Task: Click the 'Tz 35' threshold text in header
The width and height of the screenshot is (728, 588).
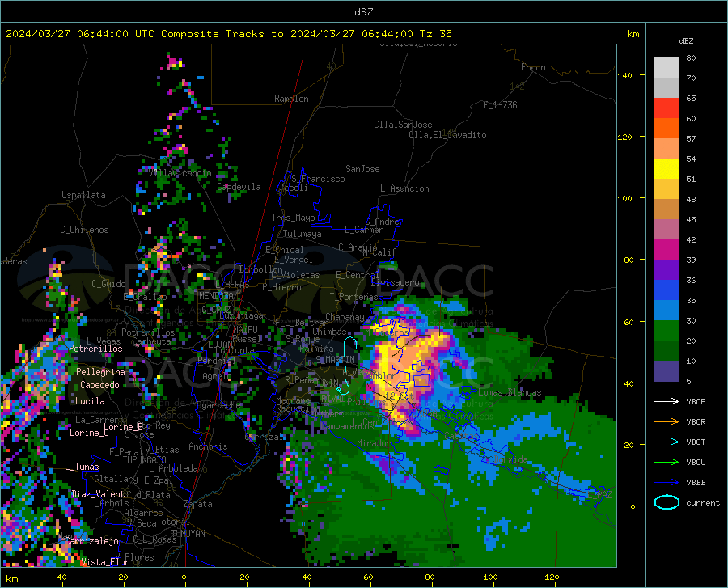Action: (x=435, y=34)
